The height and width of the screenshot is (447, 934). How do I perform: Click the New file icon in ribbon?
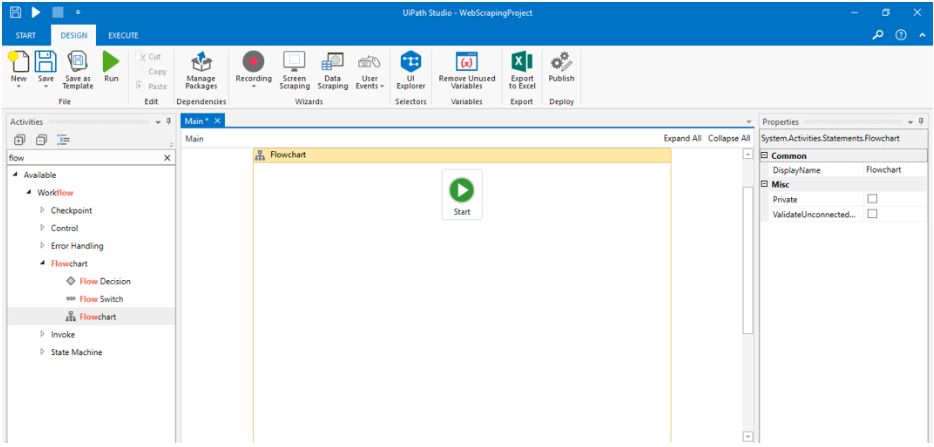(x=18, y=61)
